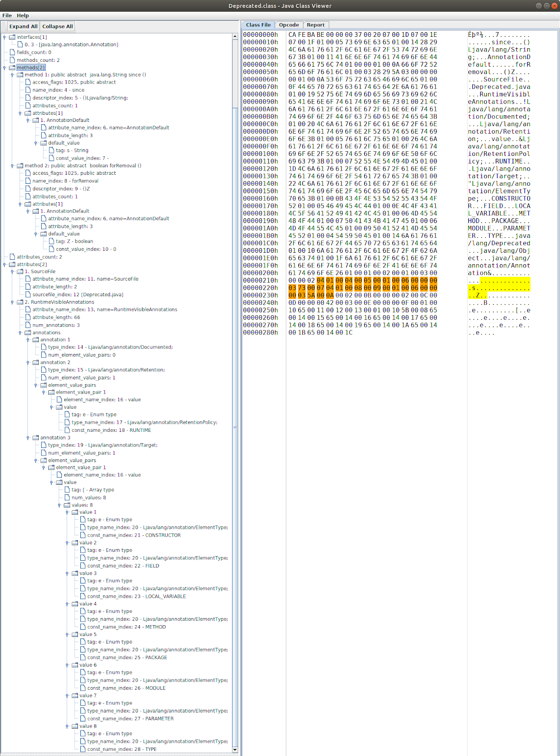Switch to the Opcode tab
The height and width of the screenshot is (756, 560).
[x=289, y=25]
